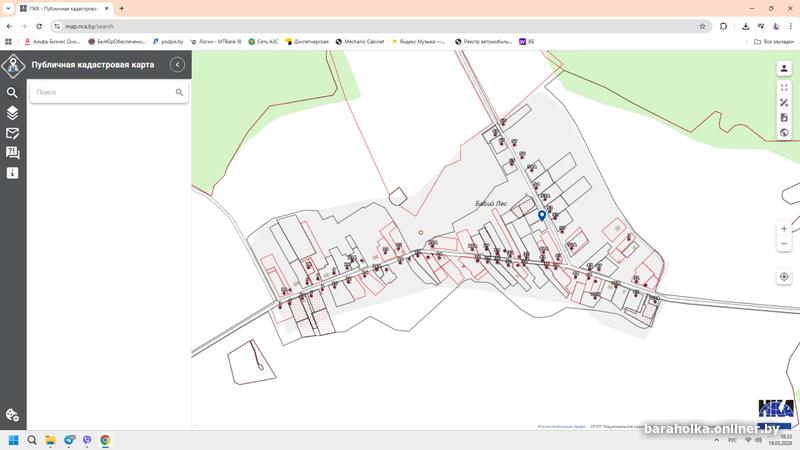Click the document report icon on map
800x450 pixels.
click(x=784, y=118)
